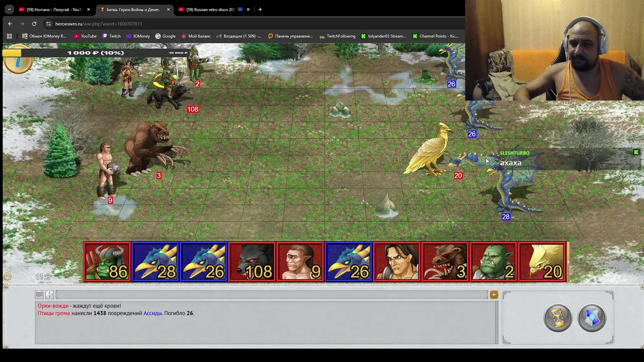The width and height of the screenshot is (644, 362).
Task: Open the Google bookmark
Action: point(166,36)
